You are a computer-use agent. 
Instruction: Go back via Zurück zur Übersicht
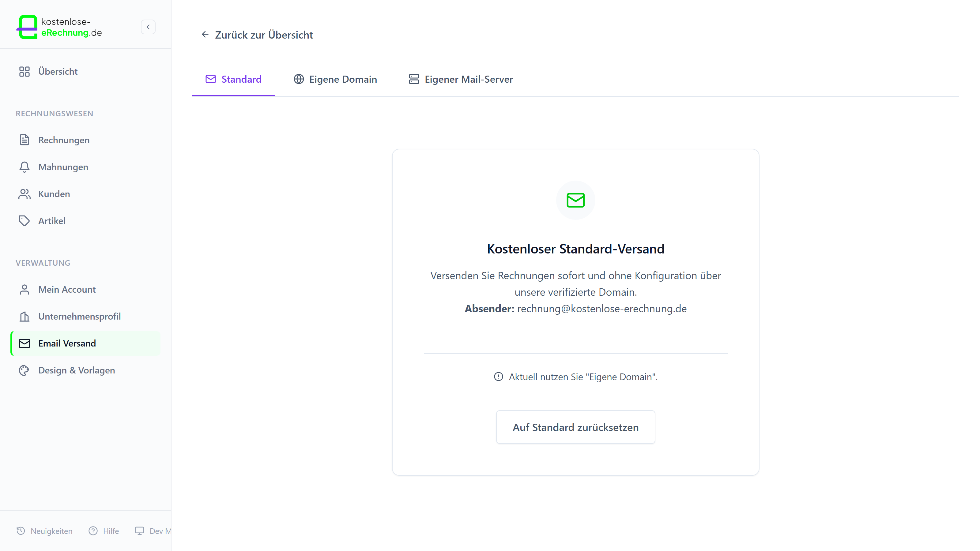tap(257, 35)
